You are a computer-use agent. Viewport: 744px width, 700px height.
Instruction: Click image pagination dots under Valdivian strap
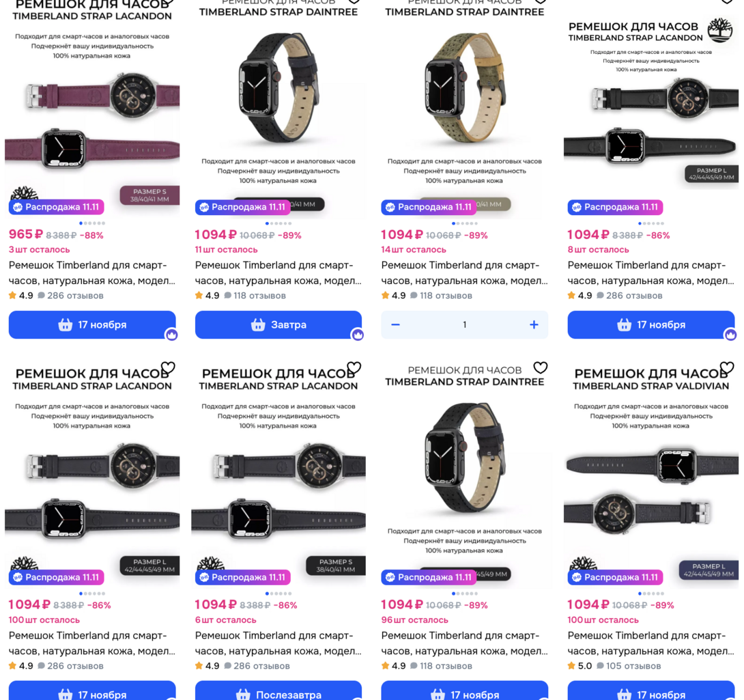coord(651,593)
